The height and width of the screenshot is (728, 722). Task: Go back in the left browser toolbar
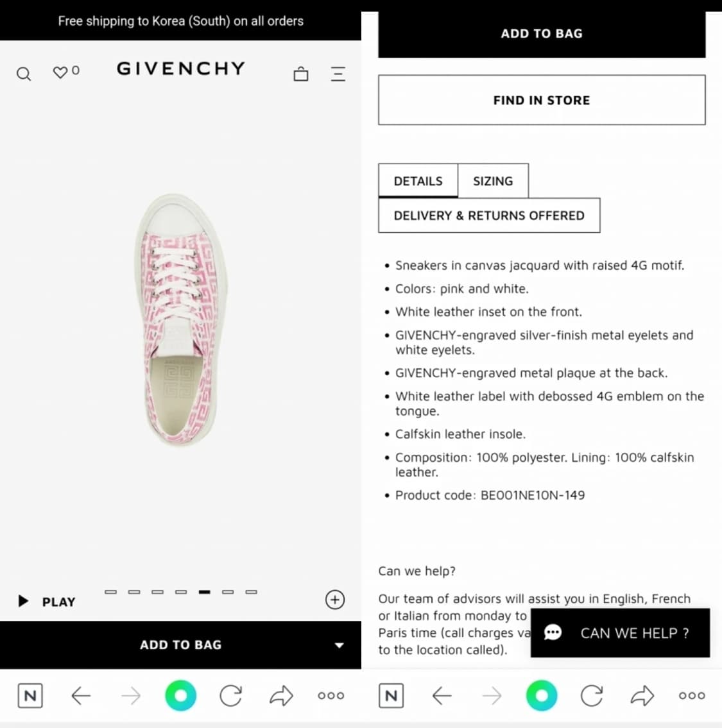click(x=81, y=695)
